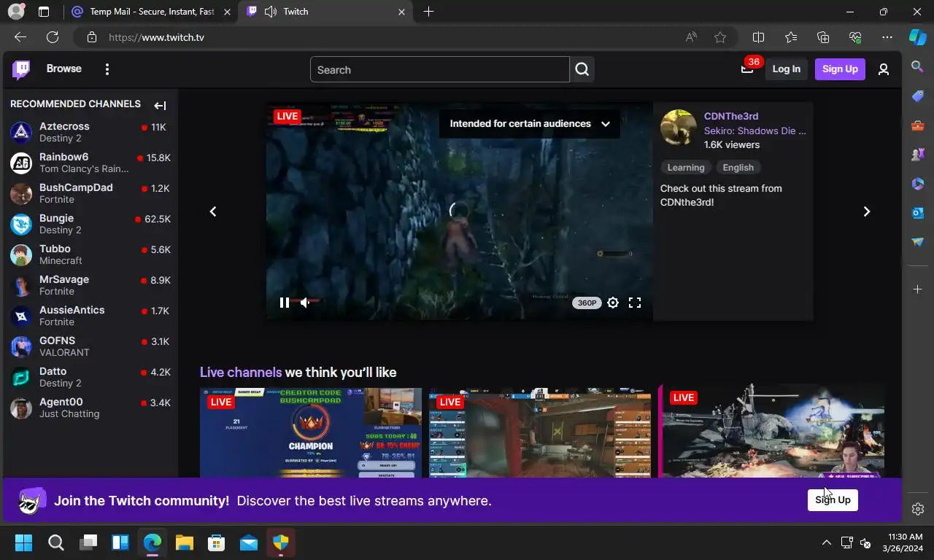The width and height of the screenshot is (934, 560).
Task: Collapse the Recommended Channels sidebar
Action: coord(160,105)
